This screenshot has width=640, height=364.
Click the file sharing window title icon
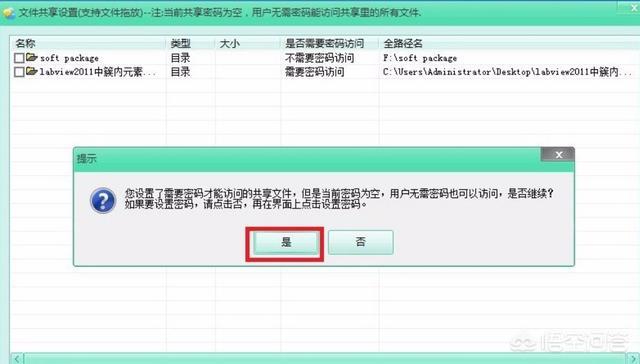(8, 13)
